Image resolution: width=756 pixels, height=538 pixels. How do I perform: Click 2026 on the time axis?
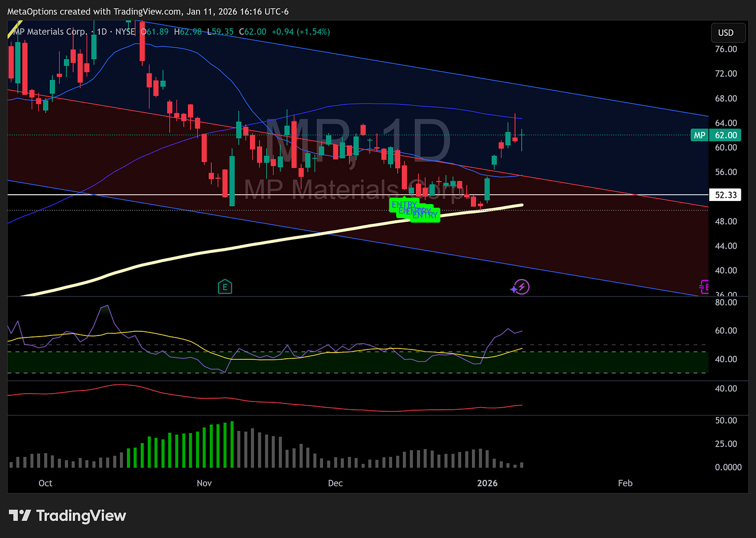[487, 483]
